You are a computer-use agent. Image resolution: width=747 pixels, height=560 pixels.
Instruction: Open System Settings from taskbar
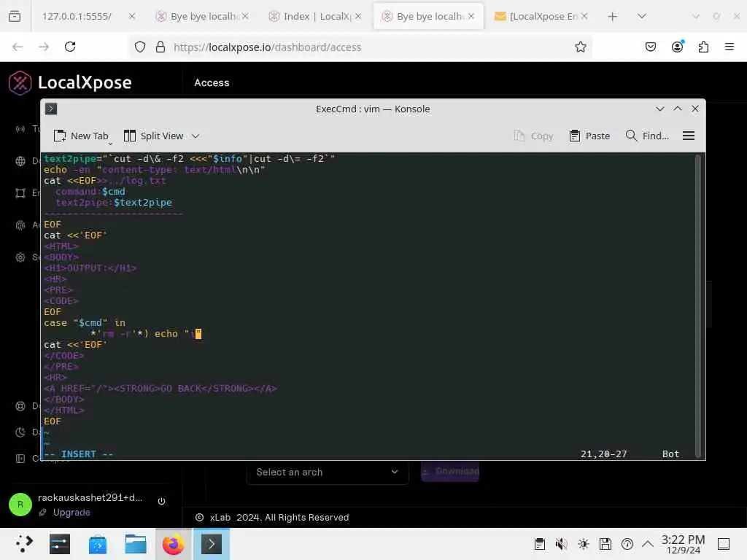coord(60,544)
